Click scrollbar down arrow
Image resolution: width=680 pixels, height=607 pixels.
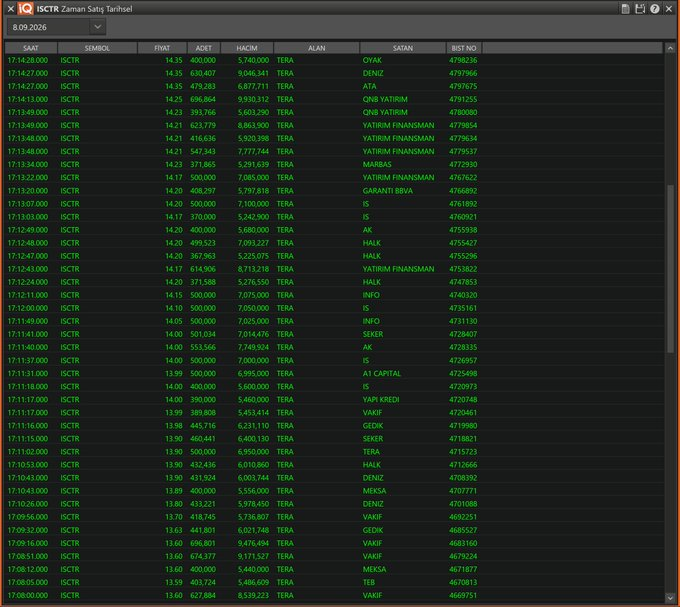coord(670,597)
